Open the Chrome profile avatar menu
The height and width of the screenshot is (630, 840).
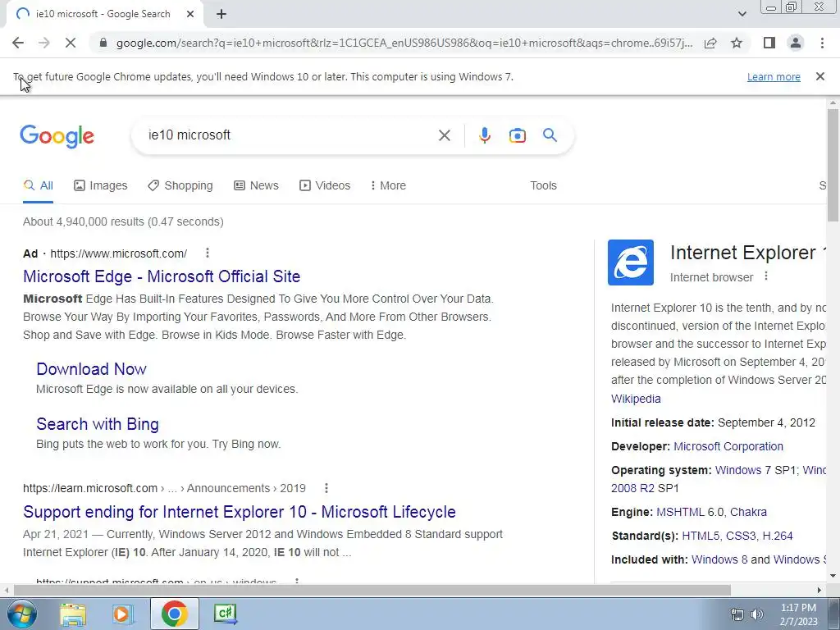click(x=796, y=43)
